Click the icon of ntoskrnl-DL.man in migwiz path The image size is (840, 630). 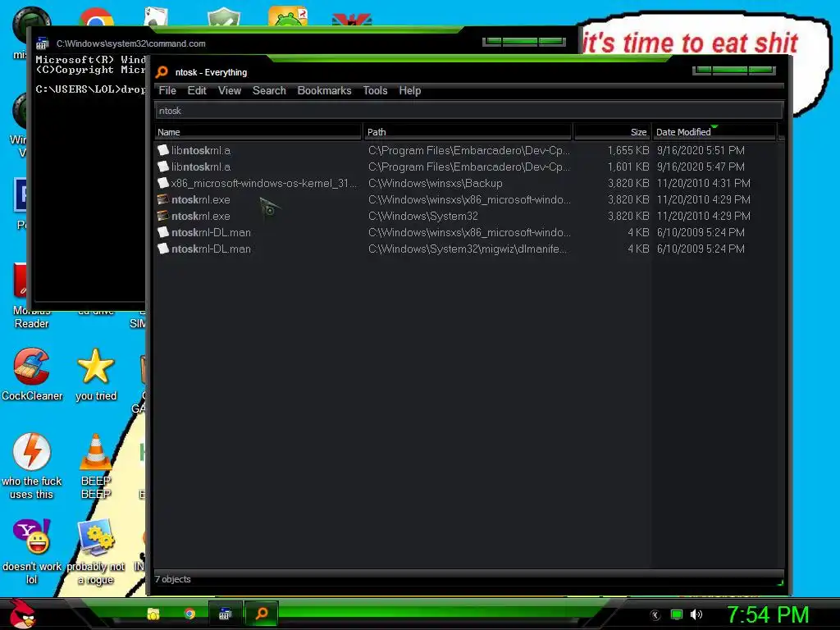[x=163, y=249]
